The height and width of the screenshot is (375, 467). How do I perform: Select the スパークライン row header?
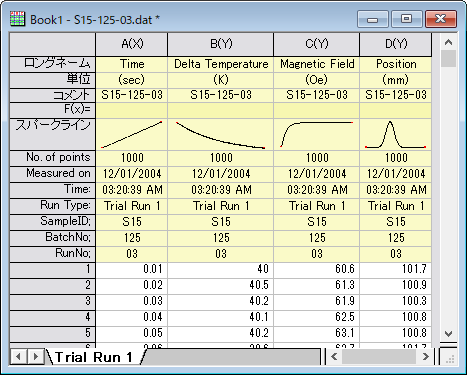[53, 134]
